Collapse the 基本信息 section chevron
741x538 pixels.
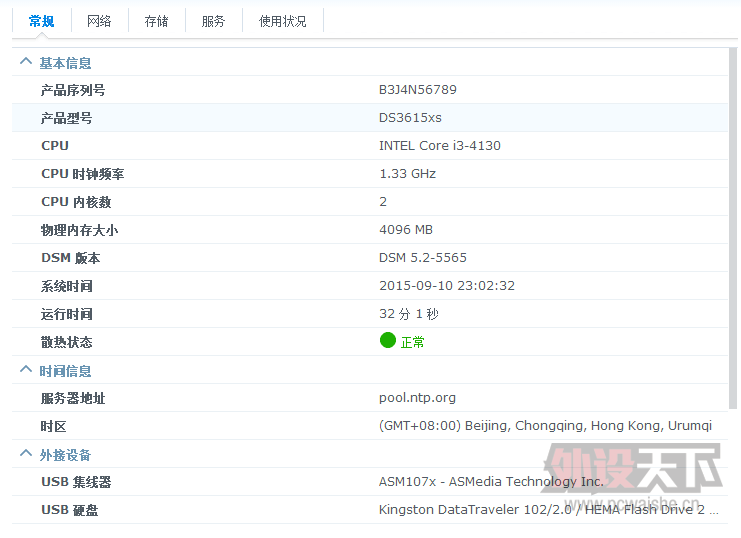pyautogui.click(x=26, y=62)
